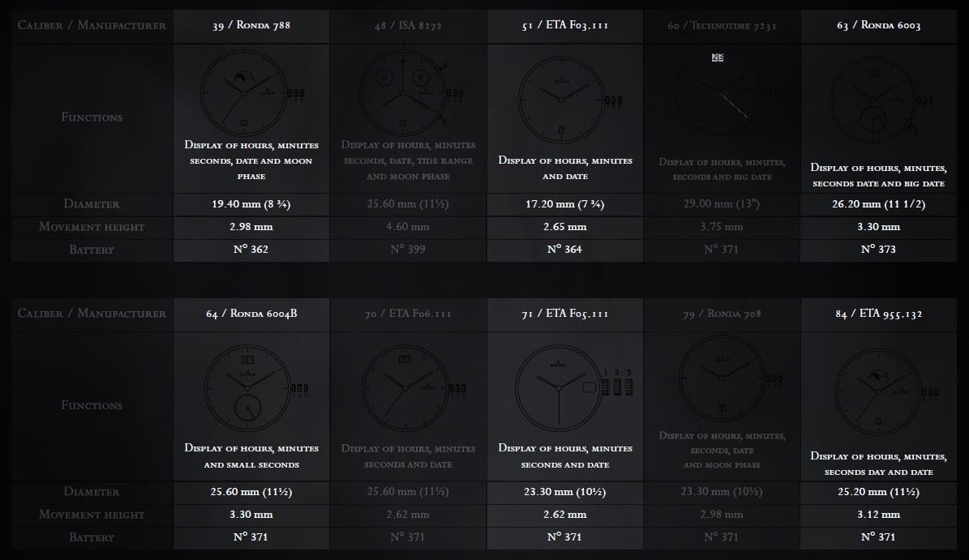Select the 51 / ETA F03.111 column header
The width and height of the screenshot is (969, 560).
[565, 26]
